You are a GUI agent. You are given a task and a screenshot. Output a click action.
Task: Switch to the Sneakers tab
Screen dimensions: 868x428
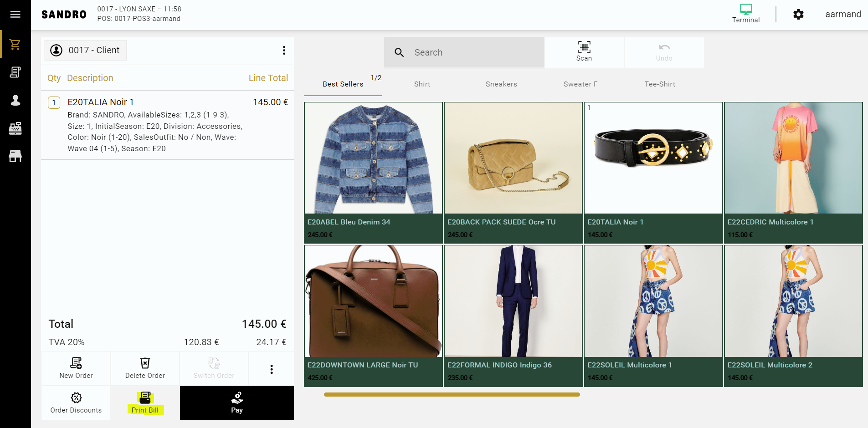coord(501,84)
